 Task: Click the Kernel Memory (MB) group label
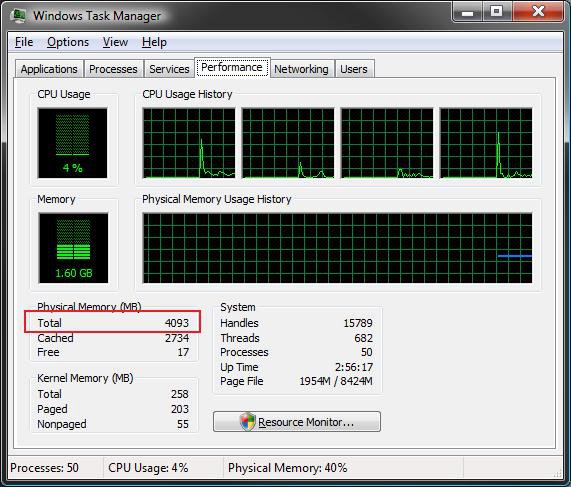point(85,378)
